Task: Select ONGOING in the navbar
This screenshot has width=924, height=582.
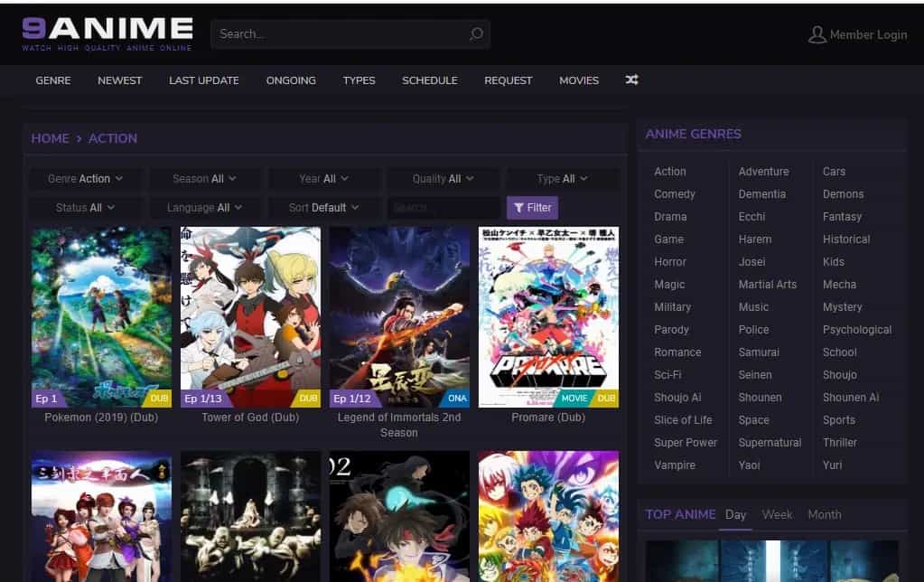Action: (x=291, y=80)
